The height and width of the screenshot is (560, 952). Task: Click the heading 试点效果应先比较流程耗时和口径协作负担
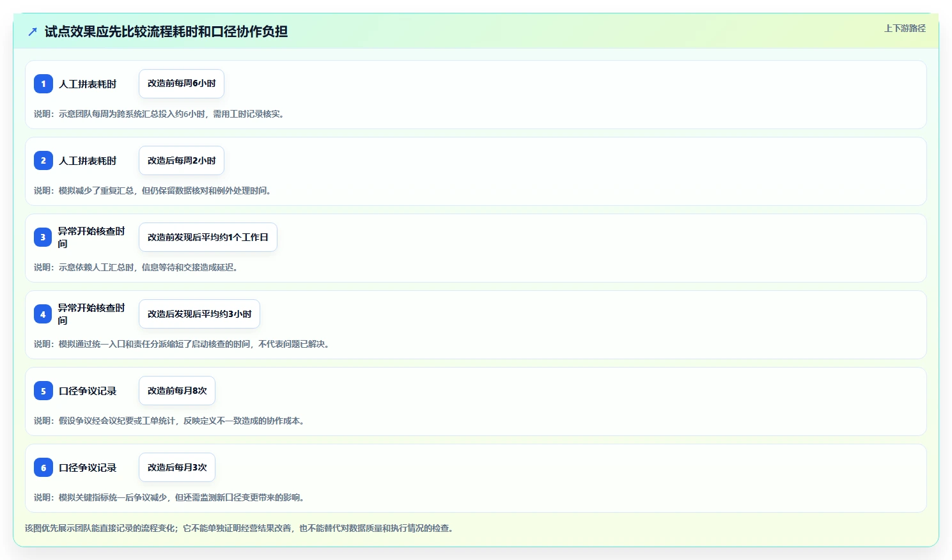166,31
